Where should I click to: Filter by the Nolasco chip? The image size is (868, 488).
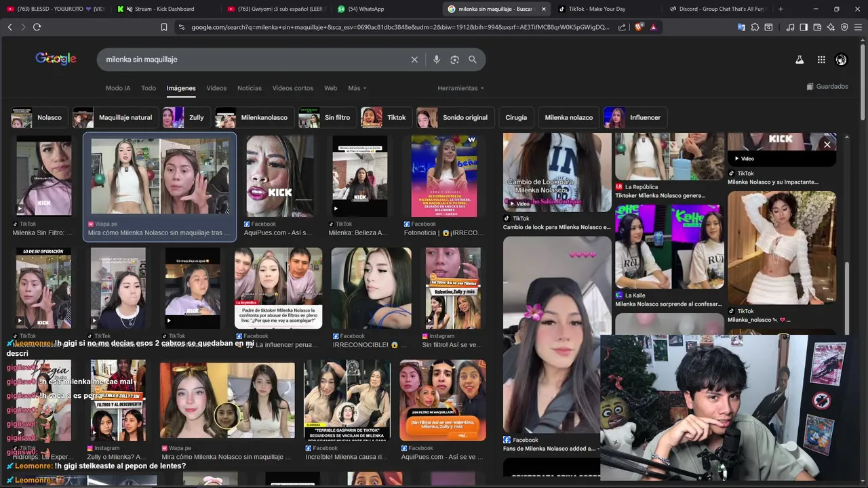(39, 117)
